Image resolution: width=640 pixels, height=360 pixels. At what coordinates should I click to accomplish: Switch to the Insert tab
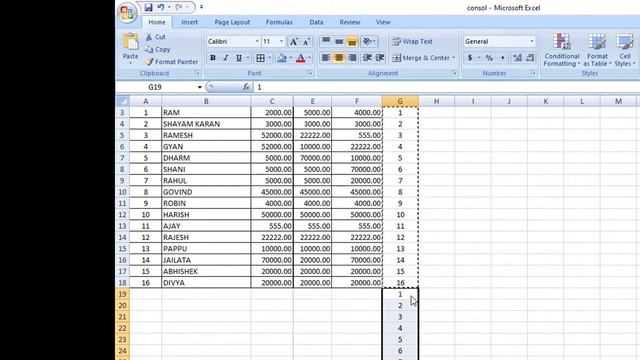(x=189, y=22)
